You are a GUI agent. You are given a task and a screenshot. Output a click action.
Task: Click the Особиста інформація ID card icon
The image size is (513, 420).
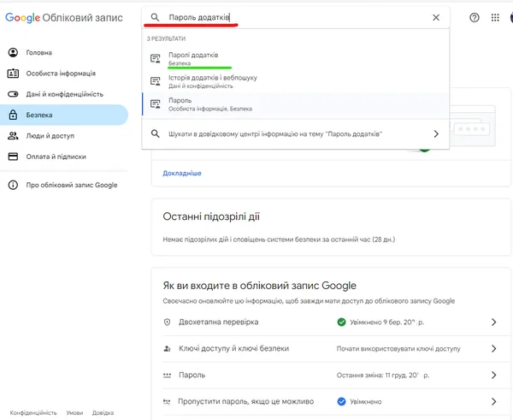[x=13, y=74]
